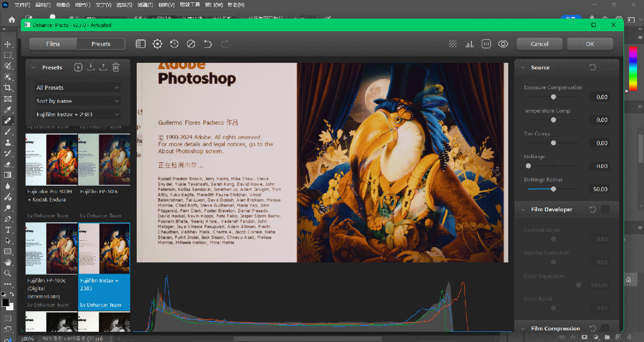Enable the Film Compression checkbox
The width and height of the screenshot is (644, 342).
[605, 329]
